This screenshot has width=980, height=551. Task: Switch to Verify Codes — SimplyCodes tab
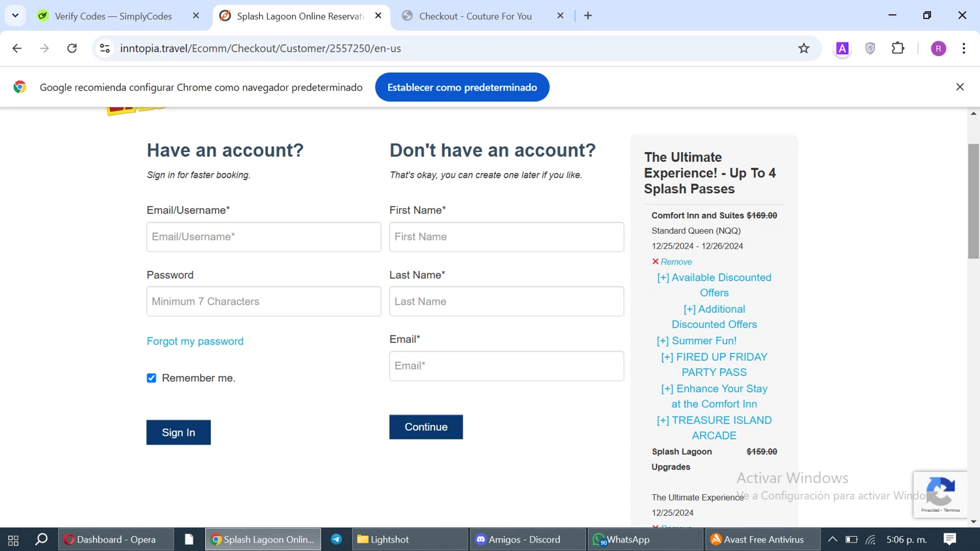113,16
